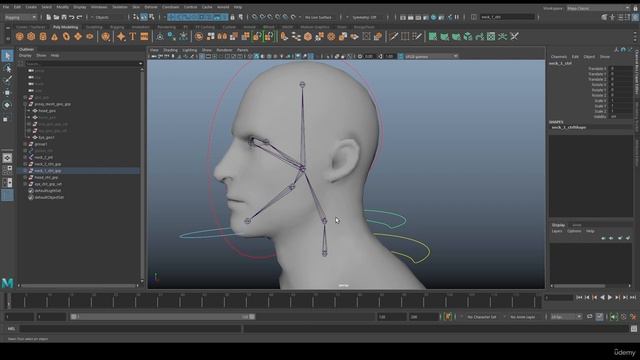Open the viewport Shading menu

point(171,50)
